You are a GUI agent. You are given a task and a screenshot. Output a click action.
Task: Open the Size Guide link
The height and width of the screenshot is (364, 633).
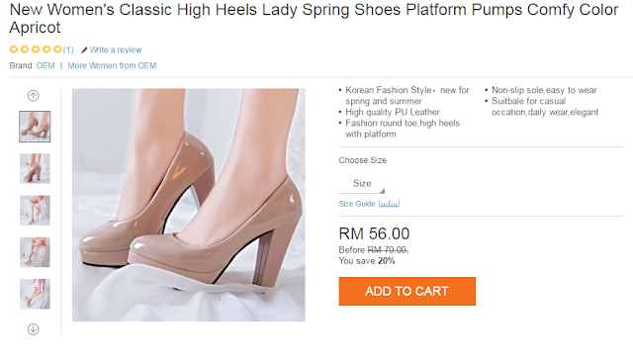click(357, 204)
